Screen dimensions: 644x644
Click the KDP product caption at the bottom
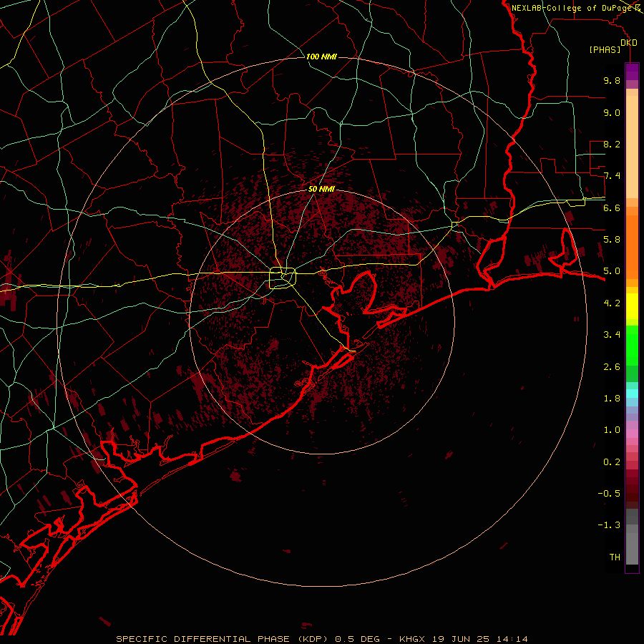[322, 639]
